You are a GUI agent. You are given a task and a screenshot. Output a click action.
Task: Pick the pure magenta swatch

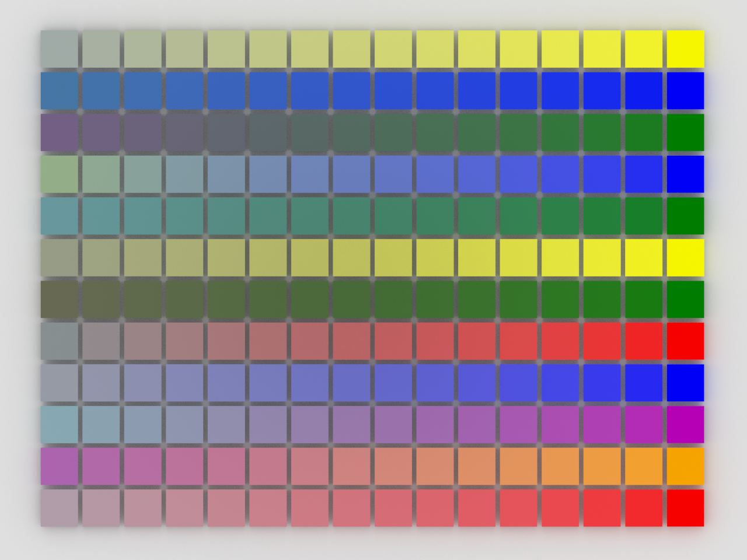[x=685, y=424]
